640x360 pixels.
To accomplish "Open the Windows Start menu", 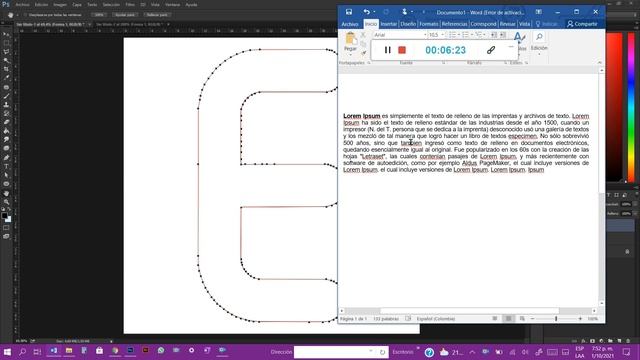I will pos(7,351).
